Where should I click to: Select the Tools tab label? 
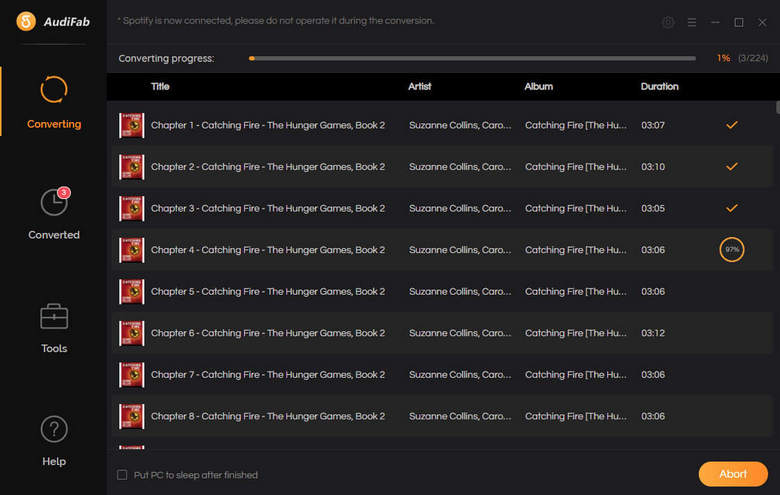pyautogui.click(x=54, y=348)
